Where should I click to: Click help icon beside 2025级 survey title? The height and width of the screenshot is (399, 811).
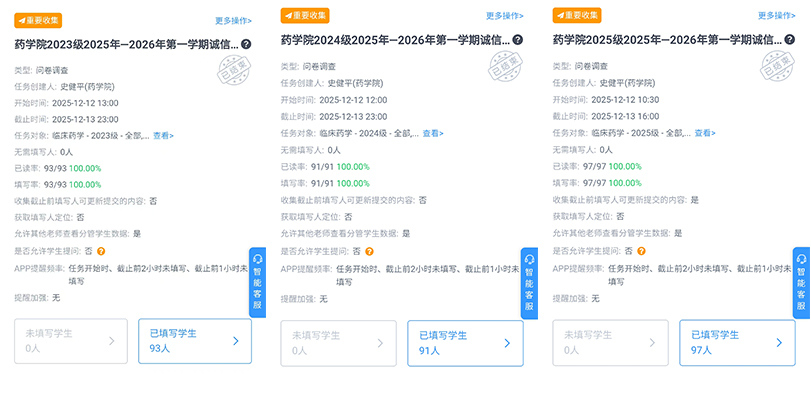789,39
